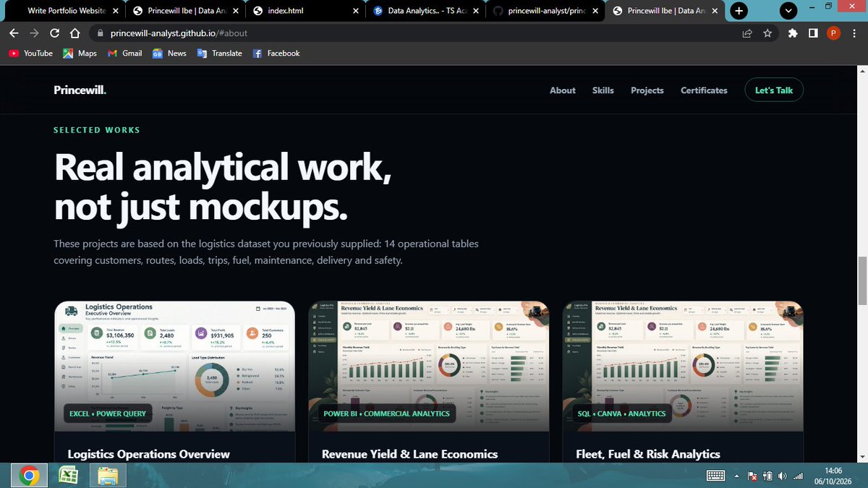Open the tab search dropdown
868x488 pixels.
point(788,11)
